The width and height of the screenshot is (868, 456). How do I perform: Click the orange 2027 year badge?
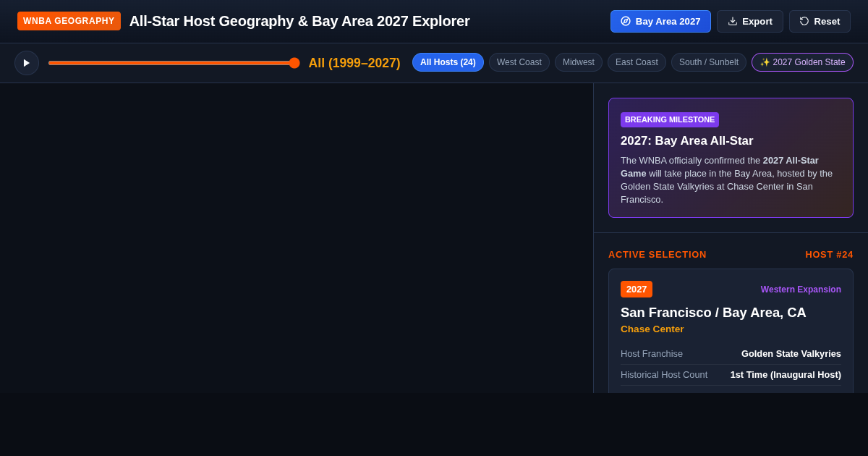point(637,290)
